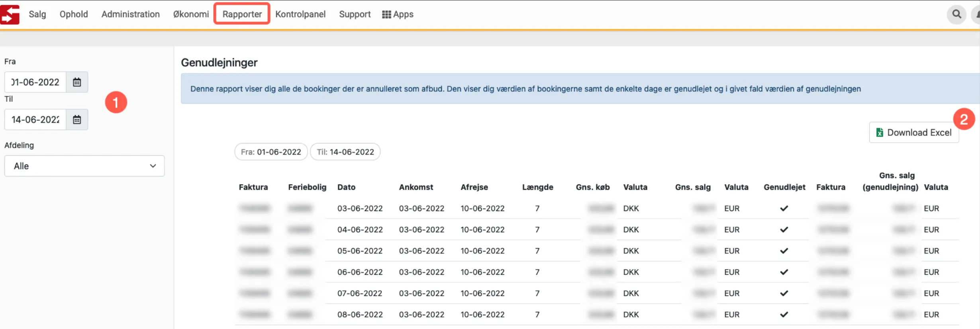Open the Ophold menu
The height and width of the screenshot is (329, 980).
point(74,14)
